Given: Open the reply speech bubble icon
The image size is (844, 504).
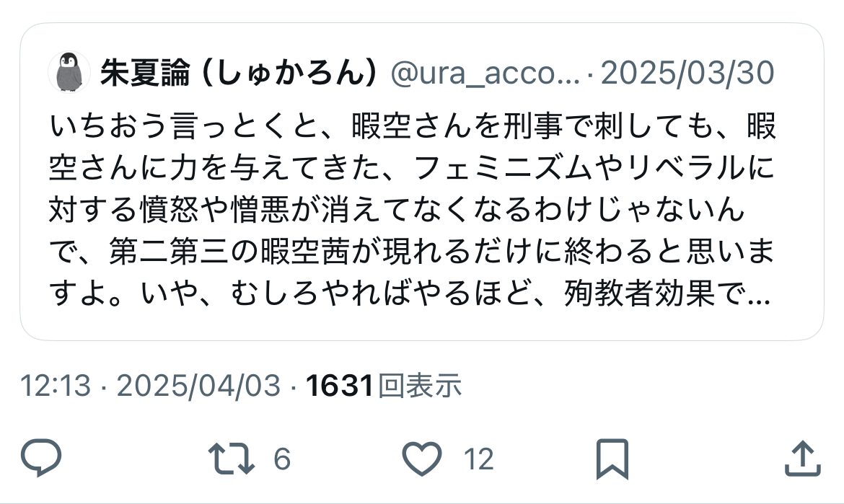Looking at the screenshot, I should pyautogui.click(x=41, y=459).
